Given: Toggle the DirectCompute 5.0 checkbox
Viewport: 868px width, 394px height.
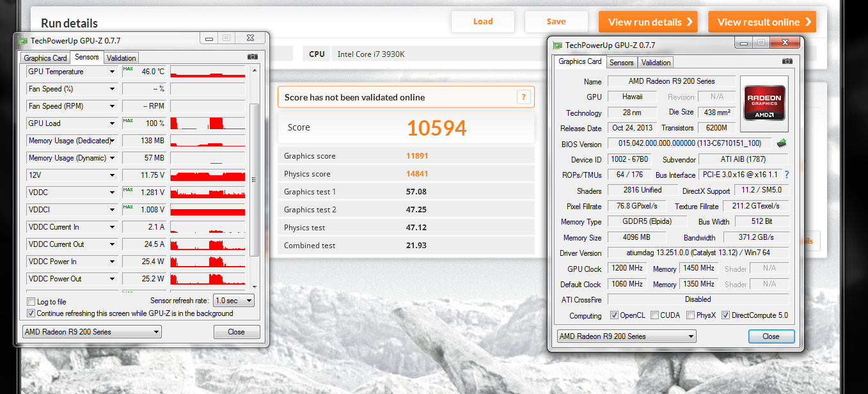Looking at the screenshot, I should 726,315.
